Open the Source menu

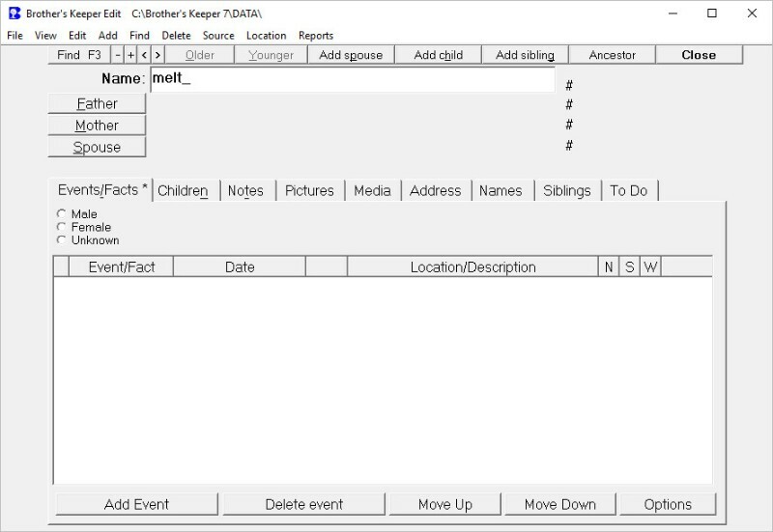[218, 36]
